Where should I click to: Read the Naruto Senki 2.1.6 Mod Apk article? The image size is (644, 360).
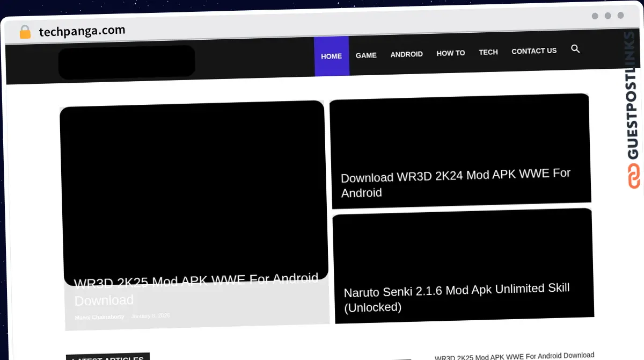(x=456, y=297)
